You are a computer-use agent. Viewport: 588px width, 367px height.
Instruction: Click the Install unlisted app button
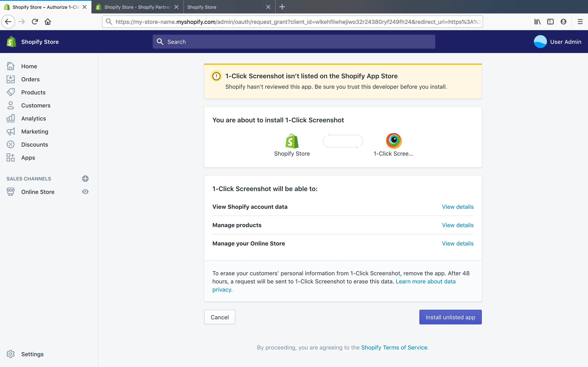click(x=450, y=317)
